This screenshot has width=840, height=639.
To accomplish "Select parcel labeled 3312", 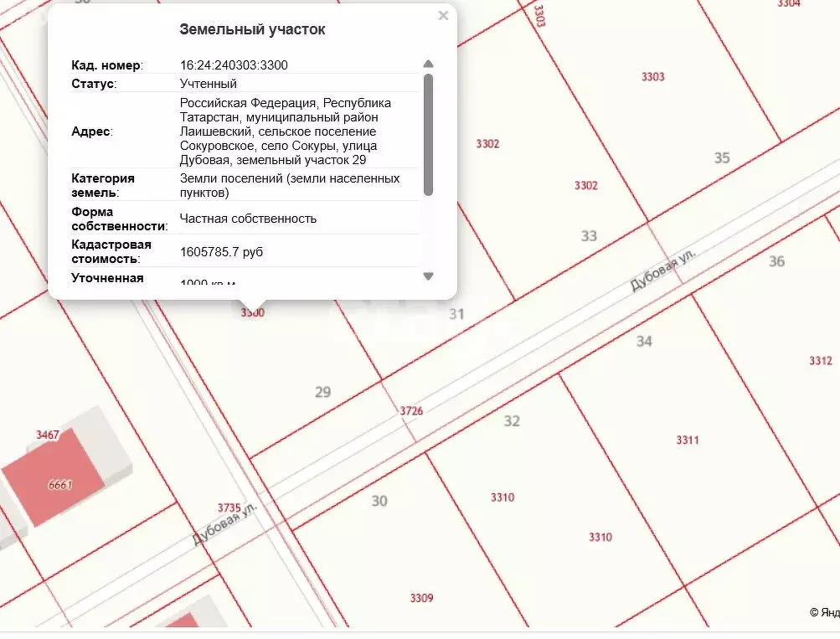I will pos(820,361).
